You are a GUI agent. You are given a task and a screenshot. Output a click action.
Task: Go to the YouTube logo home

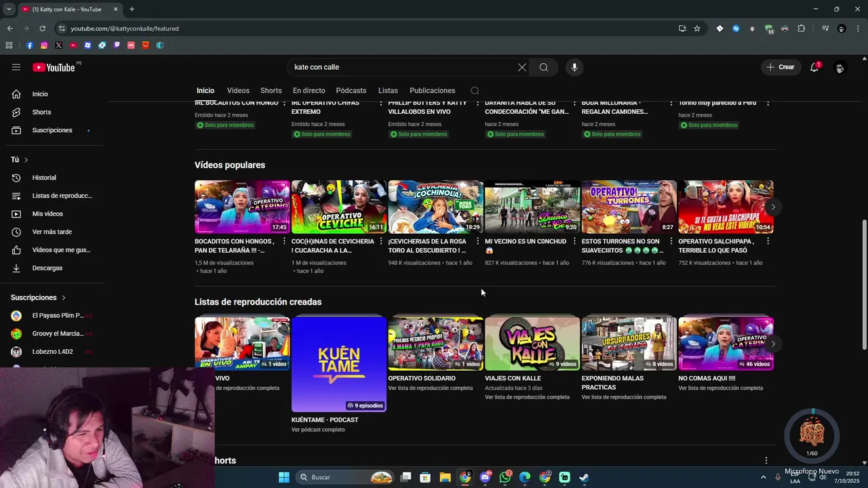54,67
